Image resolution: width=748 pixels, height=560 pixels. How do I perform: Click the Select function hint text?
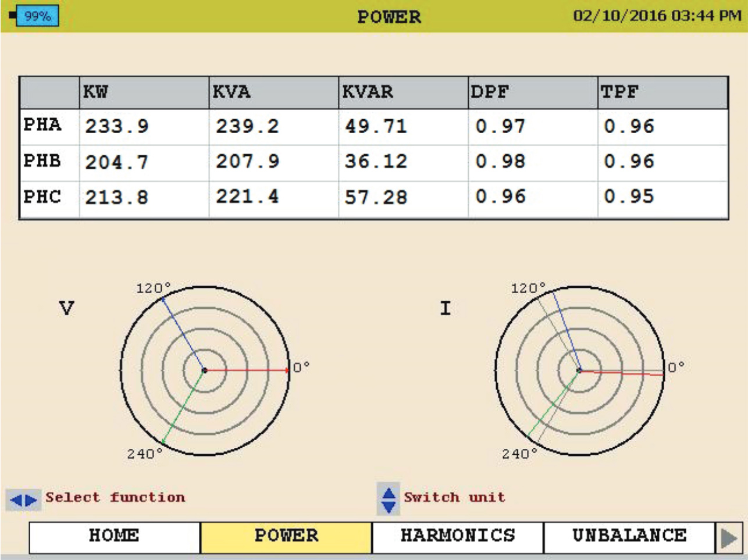[115, 497]
